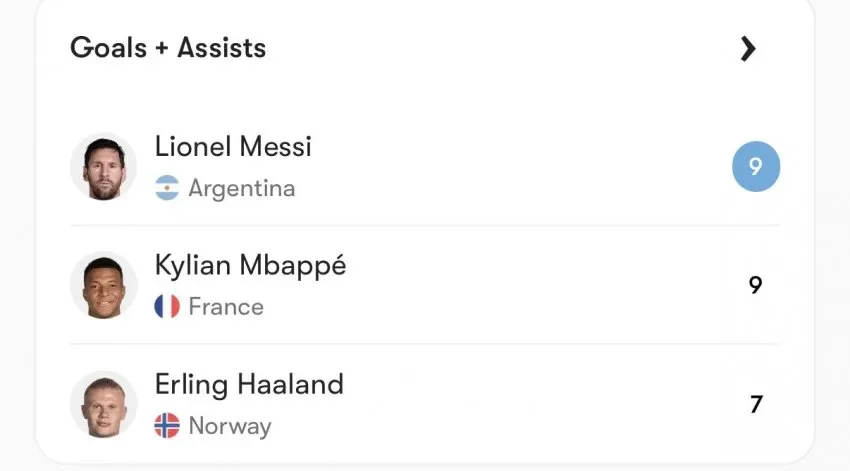Open the Goals + Assists heading

(x=168, y=48)
